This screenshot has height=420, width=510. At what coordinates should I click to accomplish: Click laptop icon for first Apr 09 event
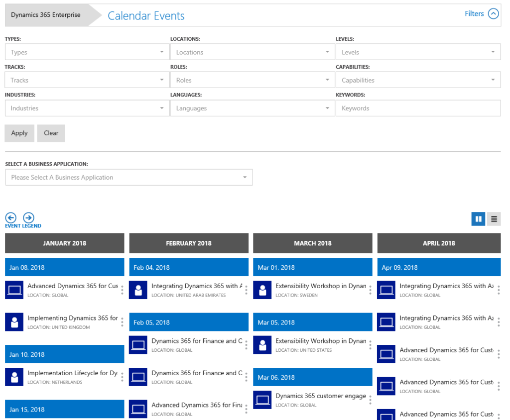(x=386, y=290)
